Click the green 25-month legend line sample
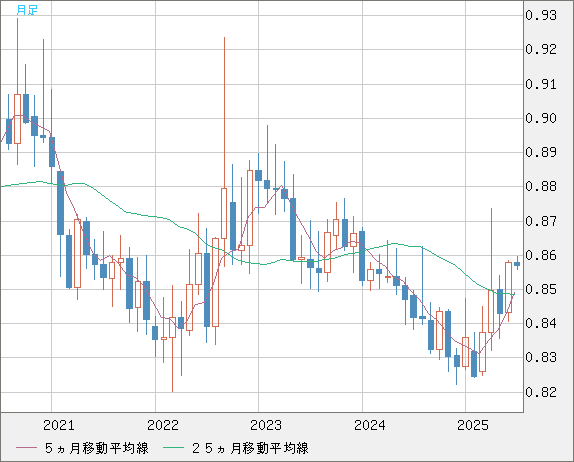Screen dimensions: 574x462 (x=173, y=448)
